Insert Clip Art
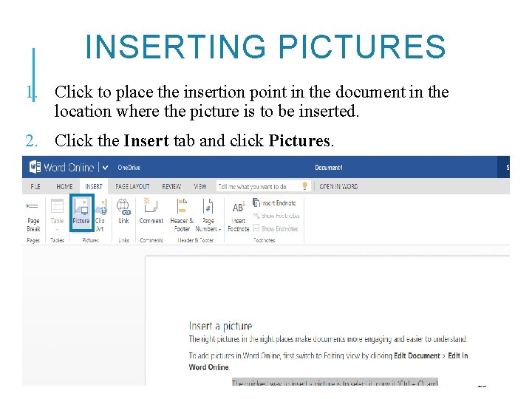532x399 pixels. pyautogui.click(x=100, y=216)
